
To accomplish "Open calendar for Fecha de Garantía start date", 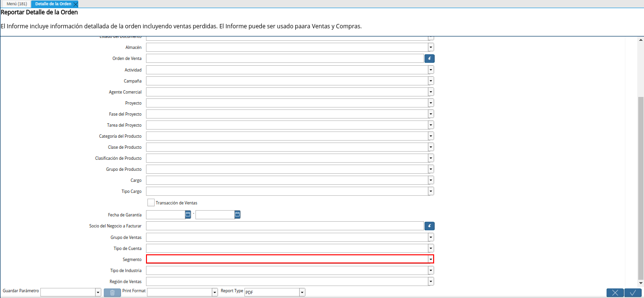I will (188, 215).
